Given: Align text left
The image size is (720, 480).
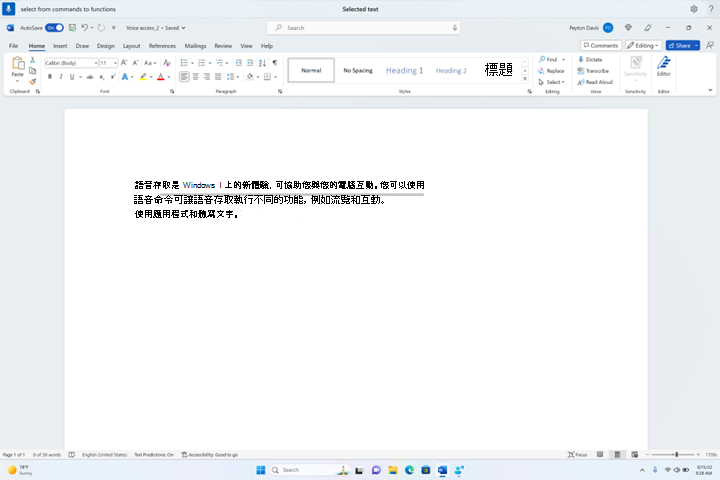Looking at the screenshot, I should [184, 77].
